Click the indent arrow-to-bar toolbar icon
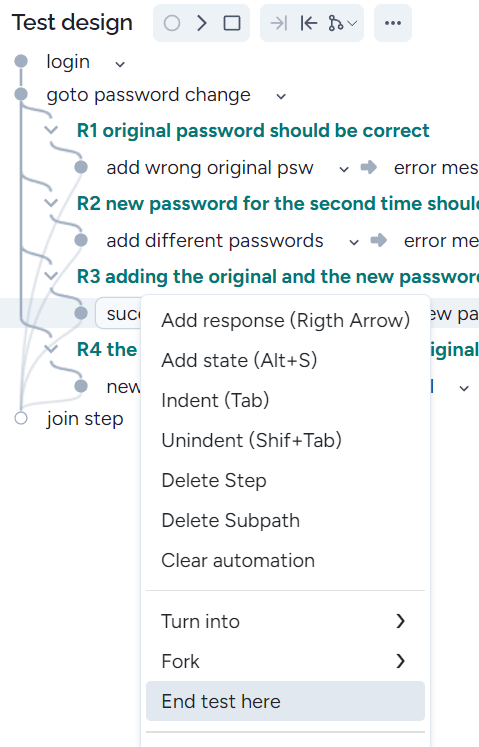 click(x=278, y=23)
